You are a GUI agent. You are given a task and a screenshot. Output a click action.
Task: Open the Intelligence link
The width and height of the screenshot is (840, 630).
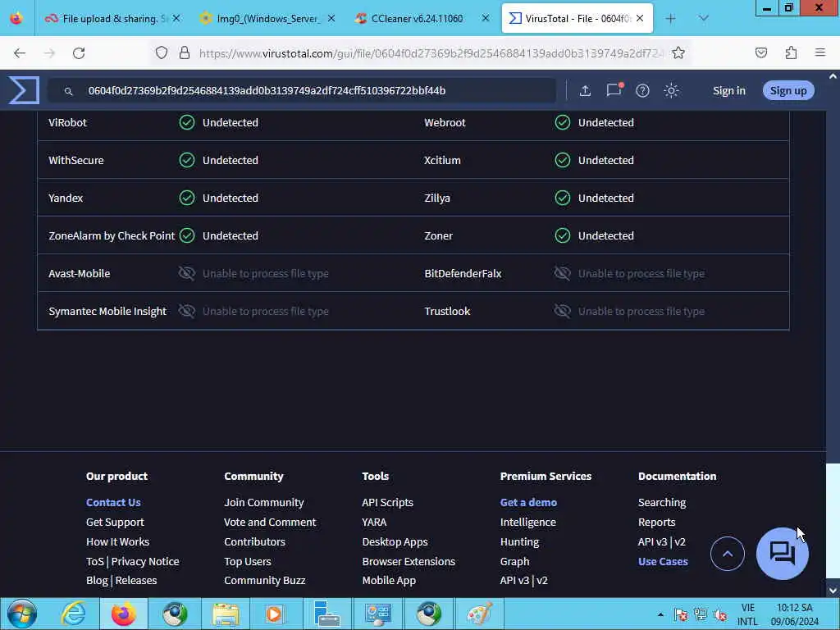(x=527, y=523)
